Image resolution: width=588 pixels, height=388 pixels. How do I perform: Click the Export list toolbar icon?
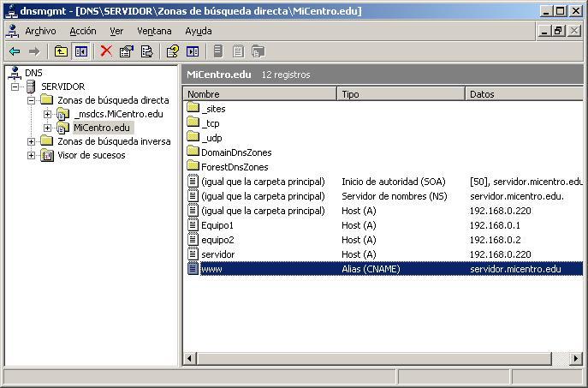(146, 51)
